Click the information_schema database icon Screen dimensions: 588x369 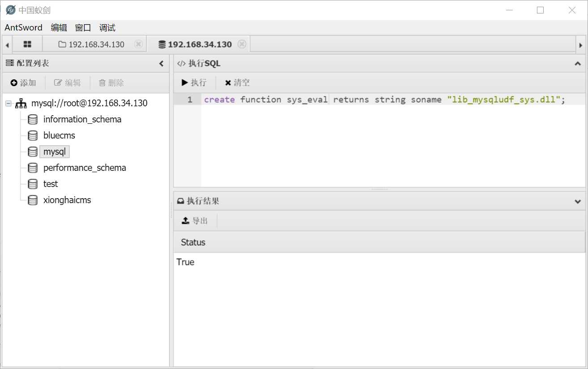pos(33,119)
